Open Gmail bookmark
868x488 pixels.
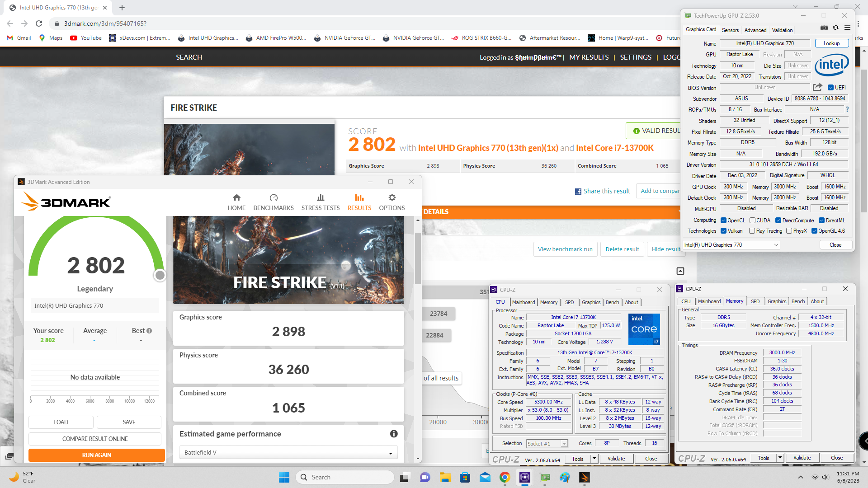(19, 38)
